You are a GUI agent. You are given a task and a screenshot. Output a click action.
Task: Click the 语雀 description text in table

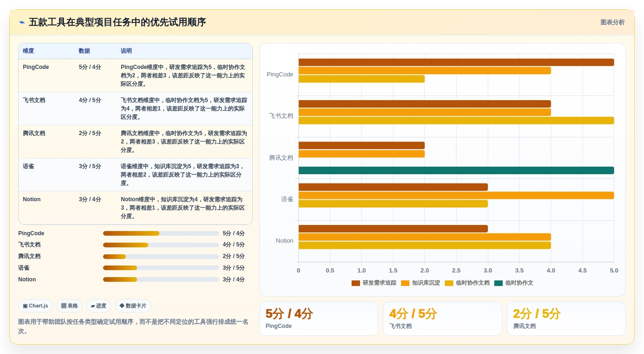coord(183,175)
